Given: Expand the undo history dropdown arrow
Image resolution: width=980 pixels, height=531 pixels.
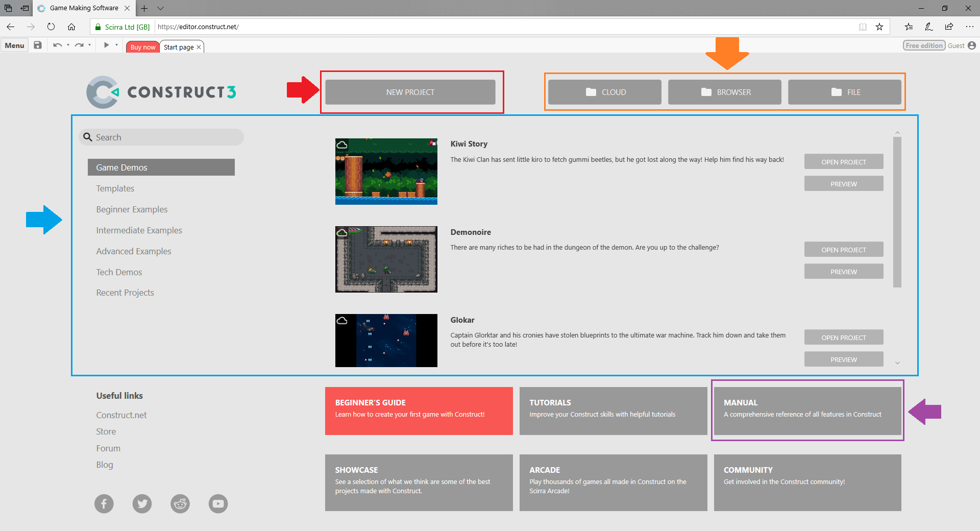Looking at the screenshot, I should point(68,45).
